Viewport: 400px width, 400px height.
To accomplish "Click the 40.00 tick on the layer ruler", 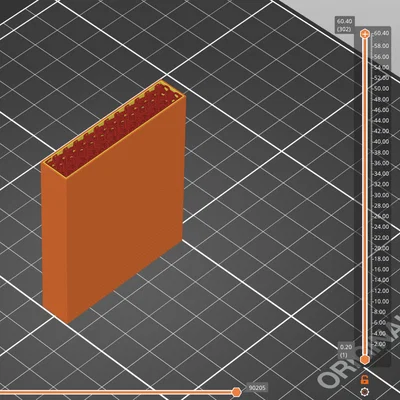I will [x=381, y=142].
